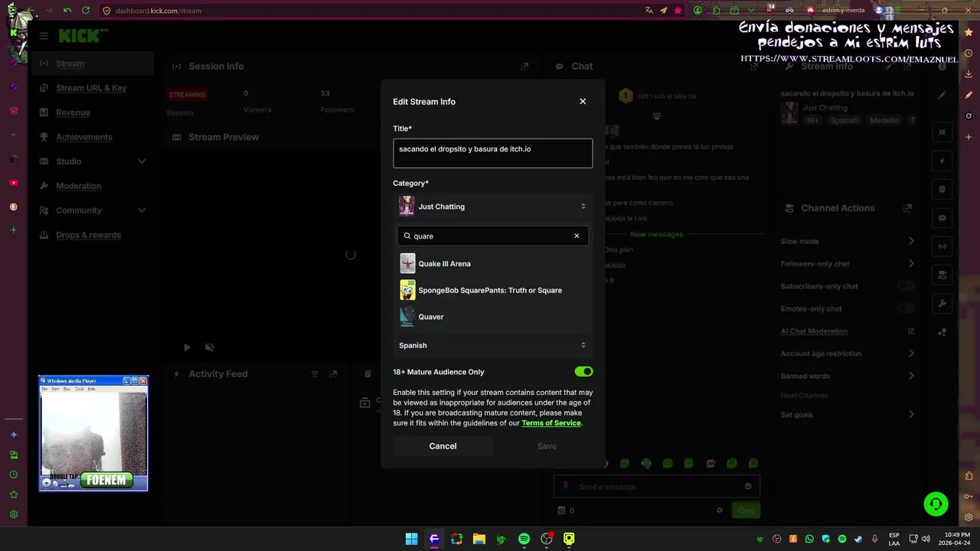Open File Explorer from taskbar
980x551 pixels.
[x=479, y=539]
